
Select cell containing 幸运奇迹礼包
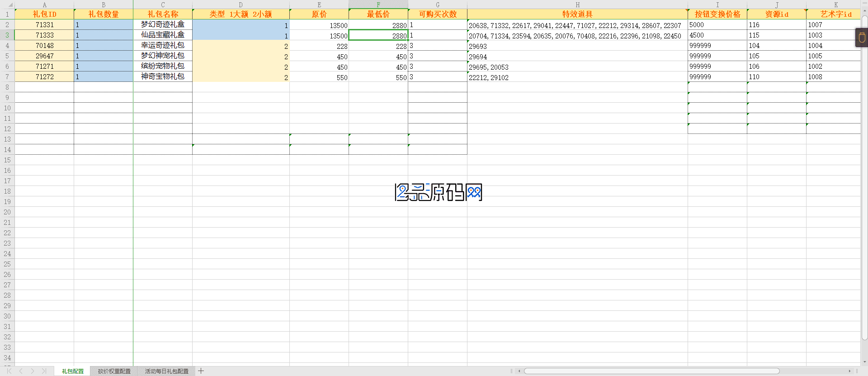pos(163,45)
